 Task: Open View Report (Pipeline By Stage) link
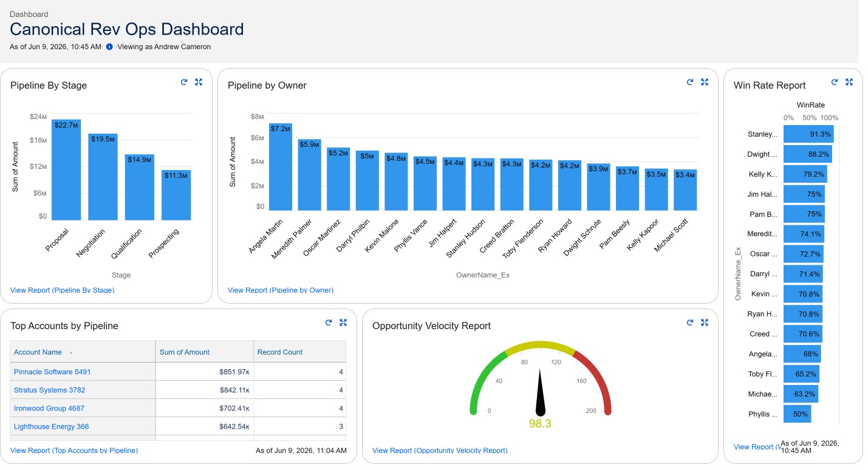[x=63, y=290]
